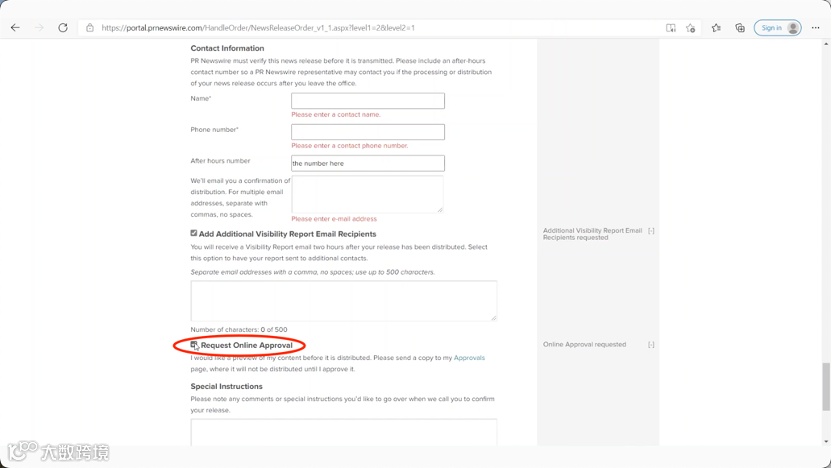Viewport: 832px width, 468px height.
Task: Click the 'Please enter e-mail address' error text
Action: [334, 219]
